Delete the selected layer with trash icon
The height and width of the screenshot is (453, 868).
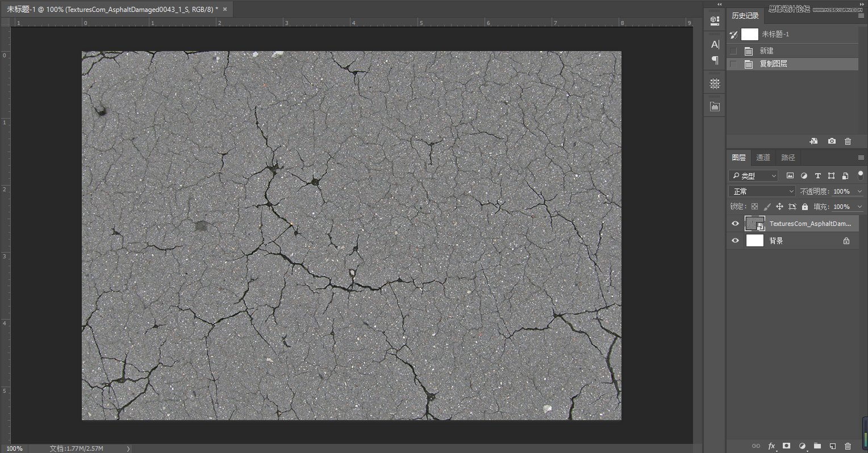[848, 446]
